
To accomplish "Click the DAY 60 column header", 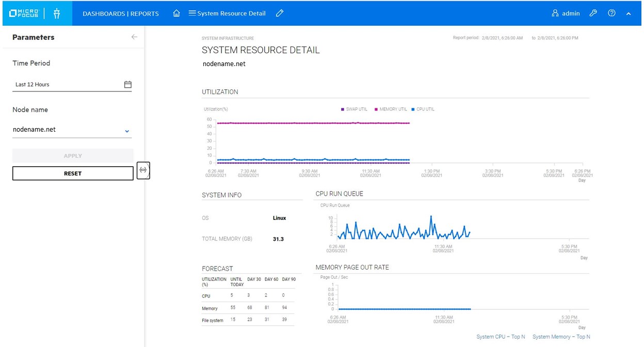I will click(272, 279).
